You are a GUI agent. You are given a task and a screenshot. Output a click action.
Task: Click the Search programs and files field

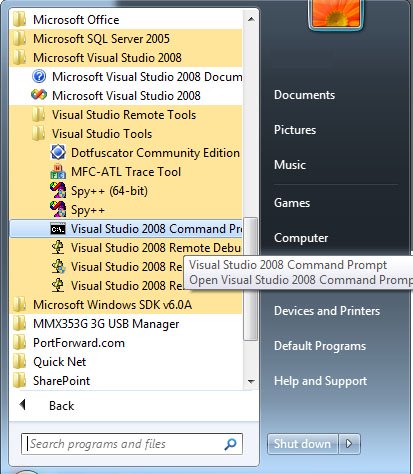pos(132,444)
